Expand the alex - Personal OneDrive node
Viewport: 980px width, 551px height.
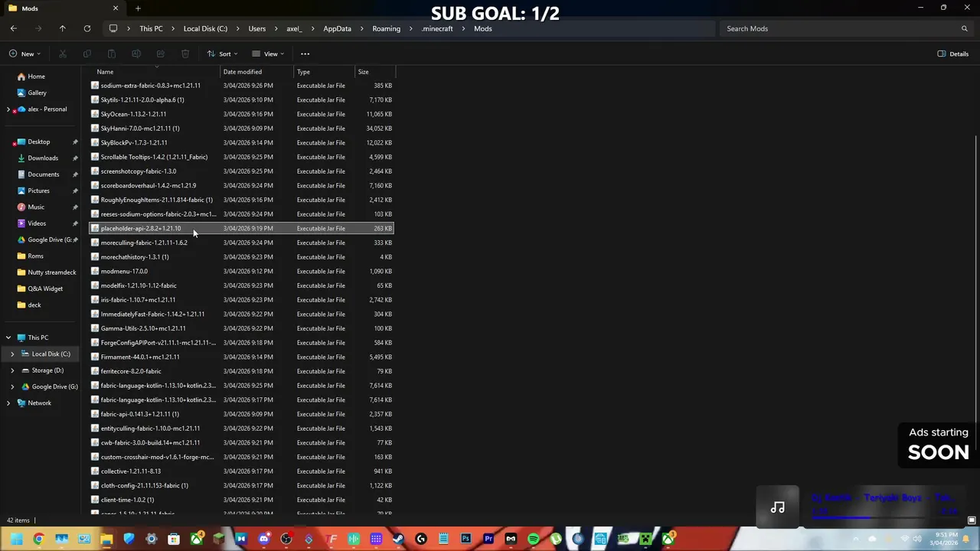pyautogui.click(x=8, y=109)
